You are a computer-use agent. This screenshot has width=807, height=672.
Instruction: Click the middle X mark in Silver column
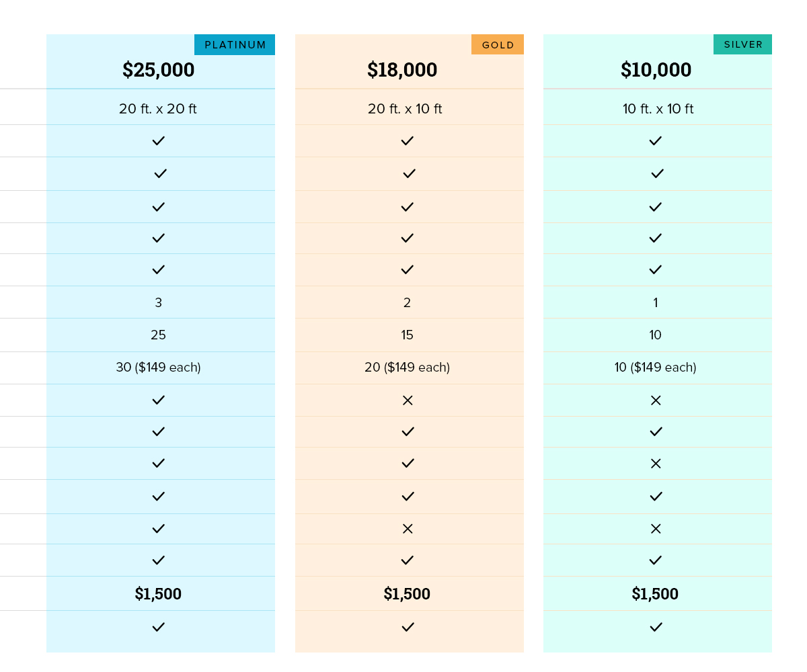pos(656,464)
